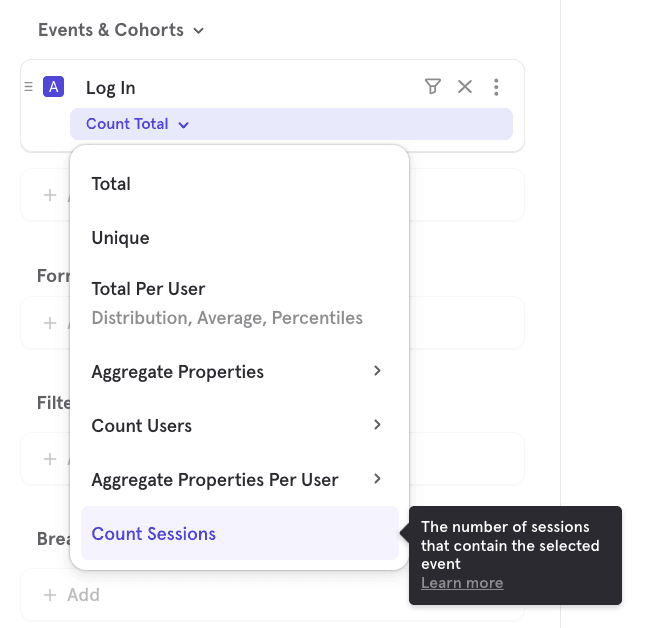Click the plus icon in the Filter section

point(50,459)
